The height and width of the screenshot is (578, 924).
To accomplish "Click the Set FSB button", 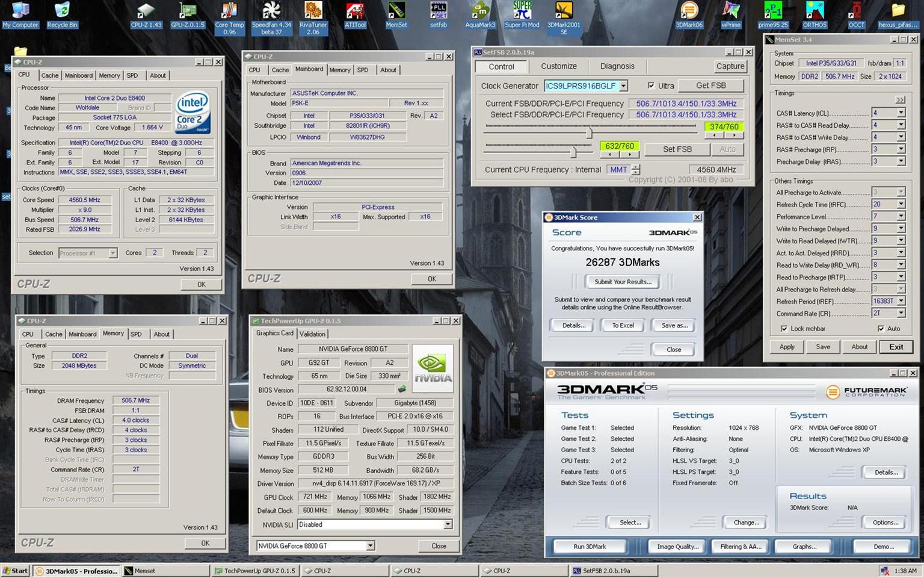I will [x=677, y=149].
